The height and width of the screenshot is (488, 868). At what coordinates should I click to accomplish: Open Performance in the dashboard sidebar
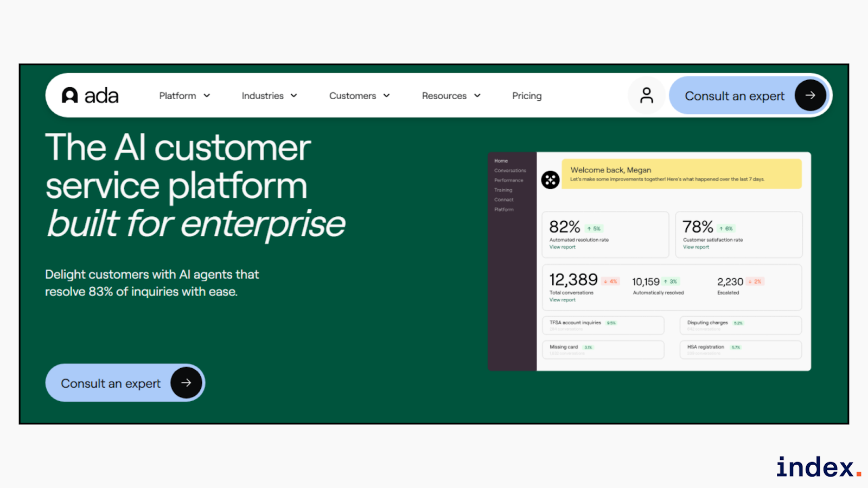pyautogui.click(x=508, y=181)
